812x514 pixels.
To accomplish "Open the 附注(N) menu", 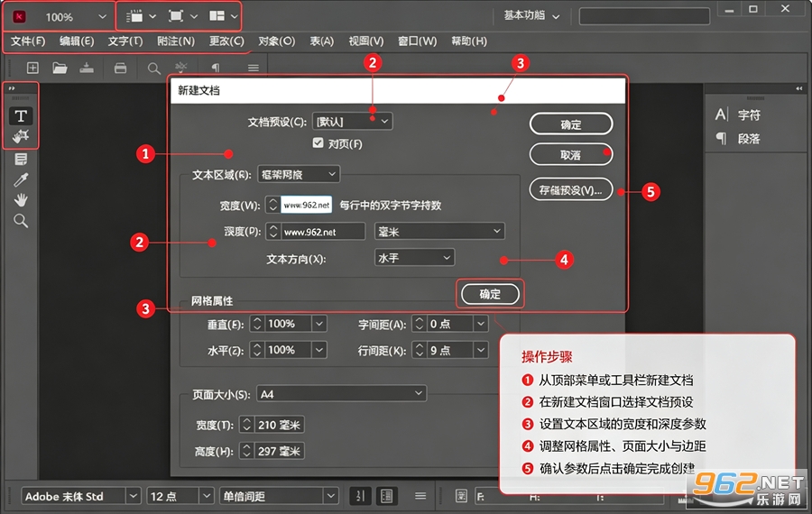I will 176,41.
